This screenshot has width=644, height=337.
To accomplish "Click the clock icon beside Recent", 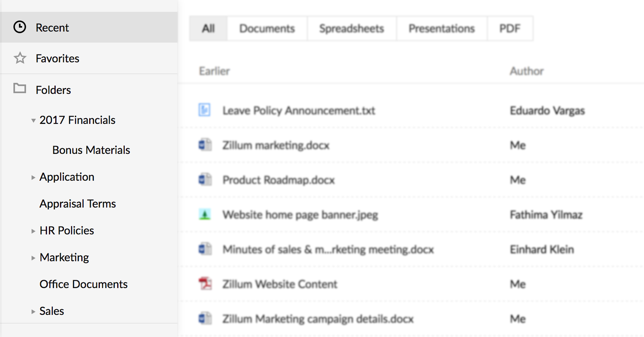I will (x=20, y=27).
